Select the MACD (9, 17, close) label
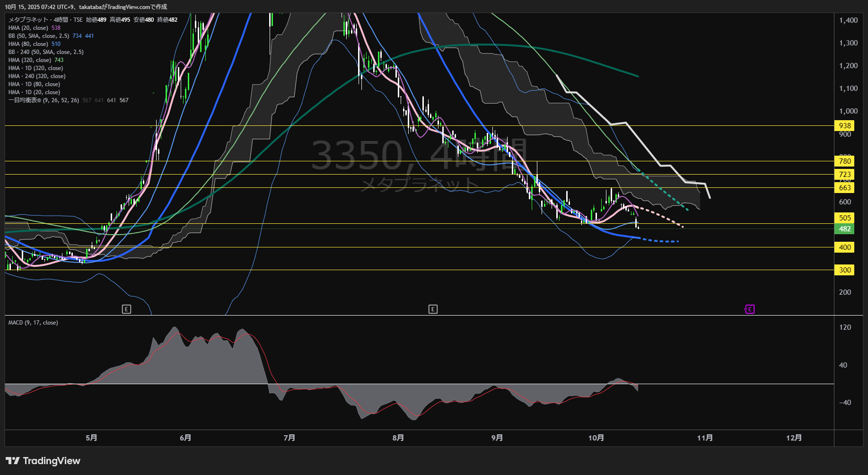The image size is (868, 475). coord(33,323)
